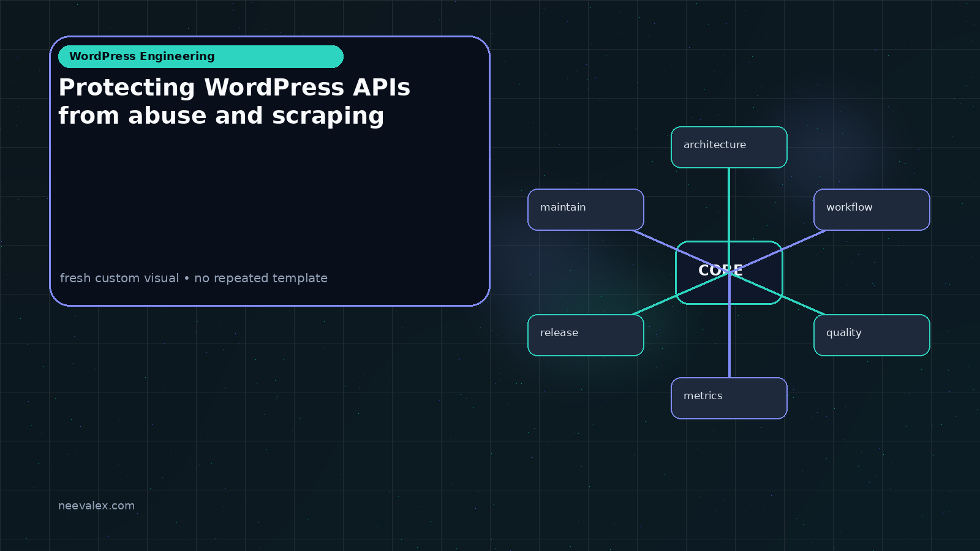980x551 pixels.
Task: Click the WordPress Engineering badge
Action: coord(201,56)
